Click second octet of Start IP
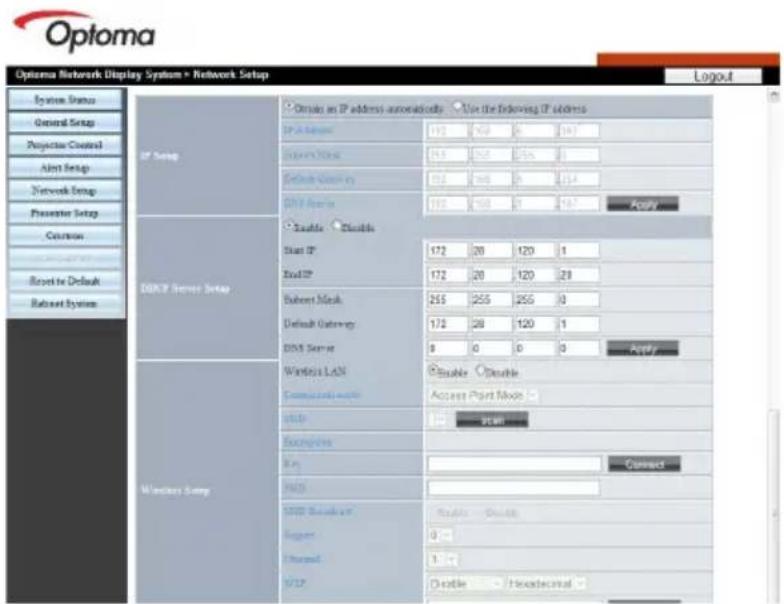This screenshot has height=604, width=784. (x=491, y=250)
